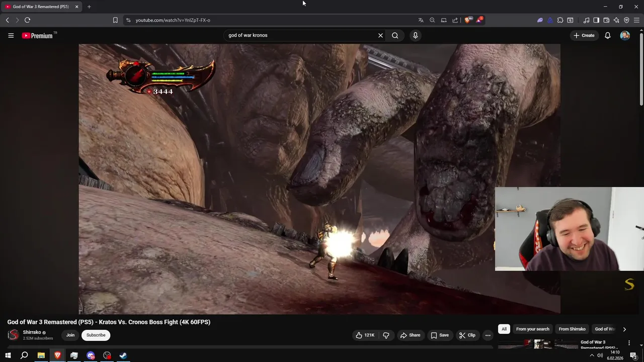Open the suggested video thumbnail
The width and height of the screenshot is (644, 362).
(538, 344)
